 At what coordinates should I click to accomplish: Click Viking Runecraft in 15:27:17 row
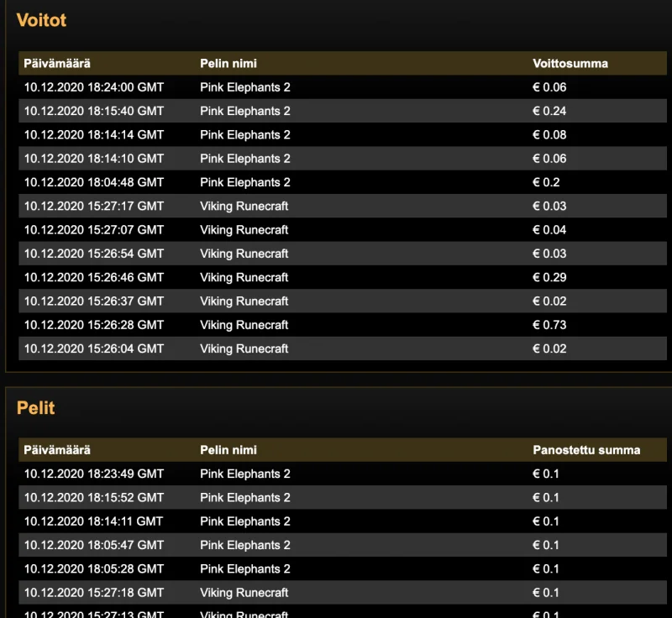click(244, 206)
